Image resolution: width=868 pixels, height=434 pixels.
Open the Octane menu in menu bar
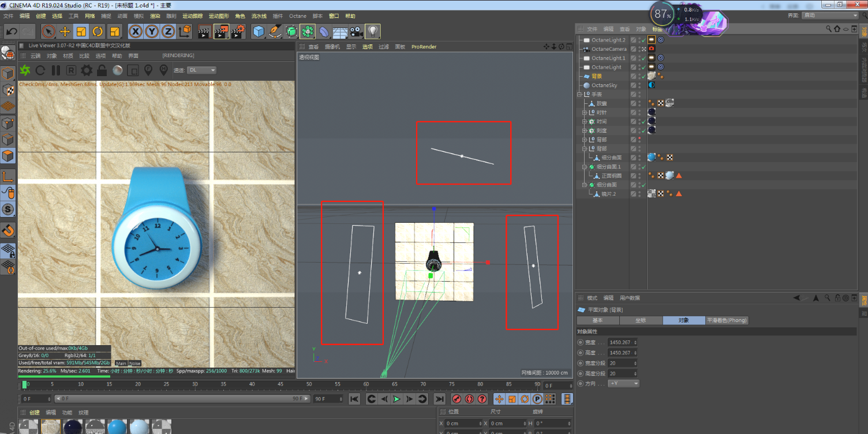pos(298,16)
